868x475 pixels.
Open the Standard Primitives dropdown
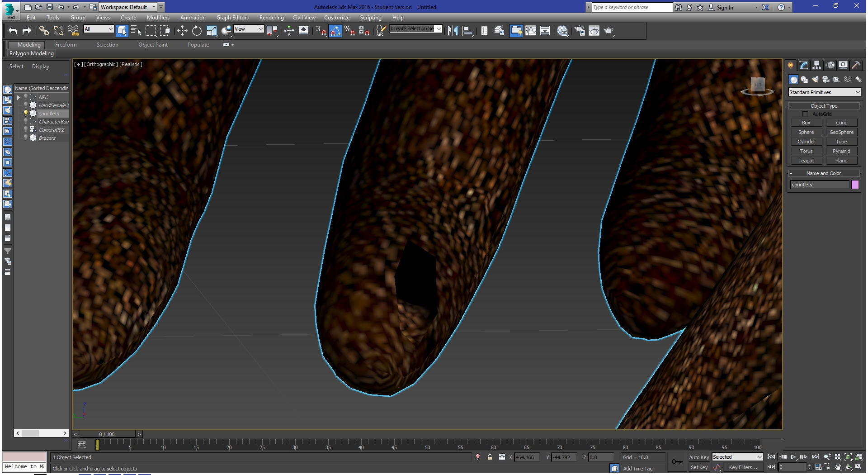pos(825,92)
